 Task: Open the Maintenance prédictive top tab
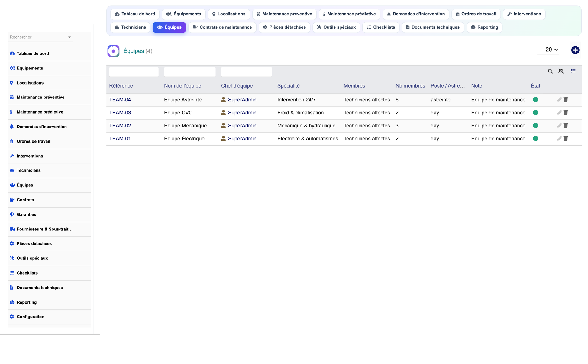click(349, 14)
